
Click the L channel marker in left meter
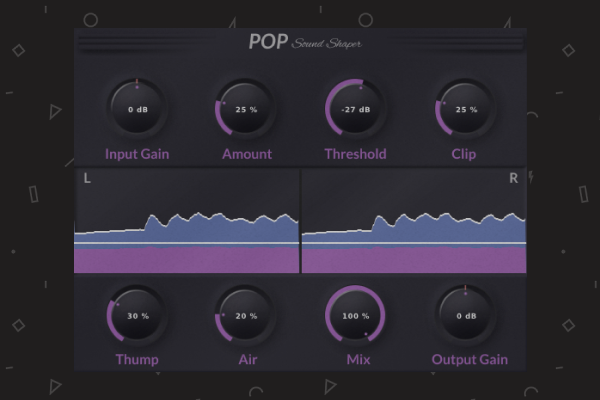click(87, 179)
